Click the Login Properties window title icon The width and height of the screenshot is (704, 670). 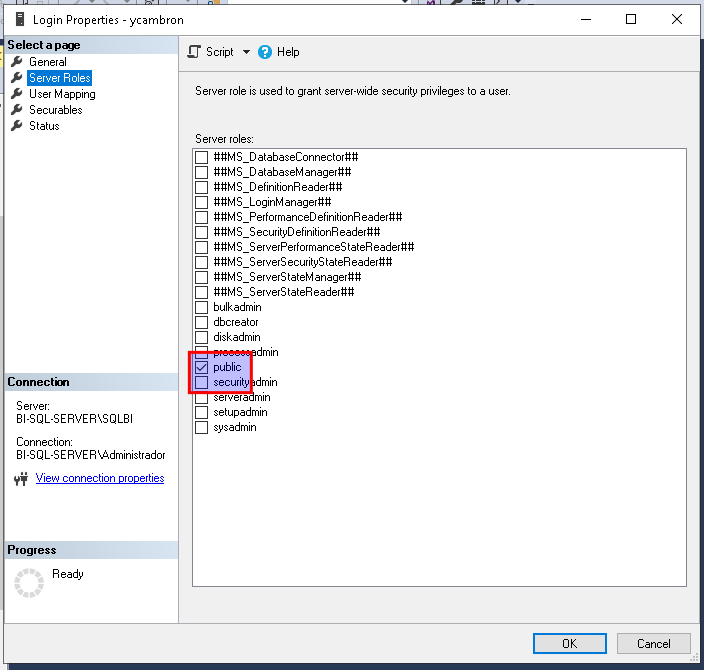coord(16,19)
